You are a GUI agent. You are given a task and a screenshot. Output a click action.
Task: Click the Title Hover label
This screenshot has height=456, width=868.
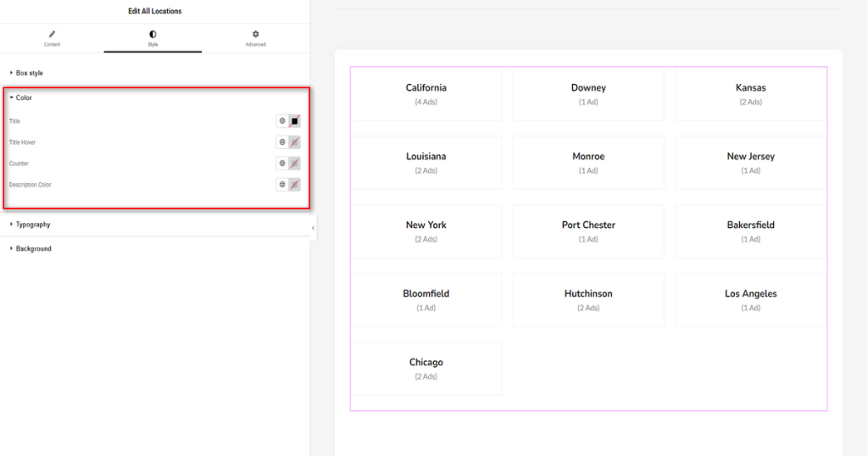tap(22, 142)
